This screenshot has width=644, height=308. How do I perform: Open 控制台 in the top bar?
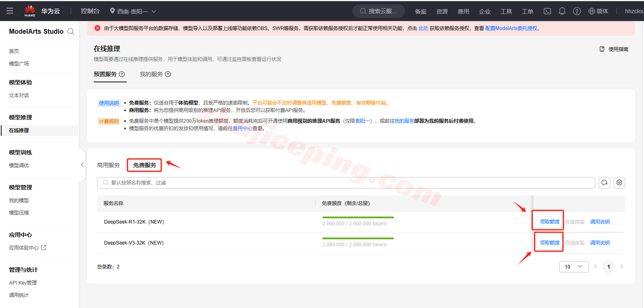pyautogui.click(x=90, y=11)
